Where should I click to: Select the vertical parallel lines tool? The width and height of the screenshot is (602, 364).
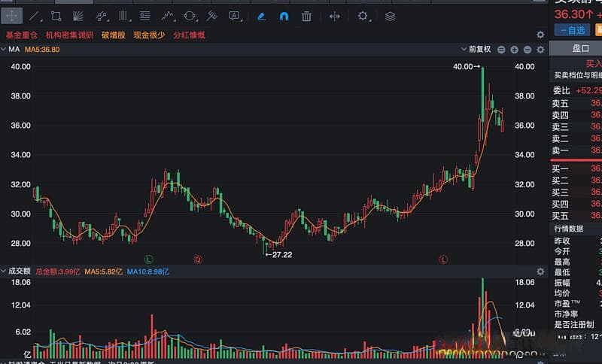(123, 16)
